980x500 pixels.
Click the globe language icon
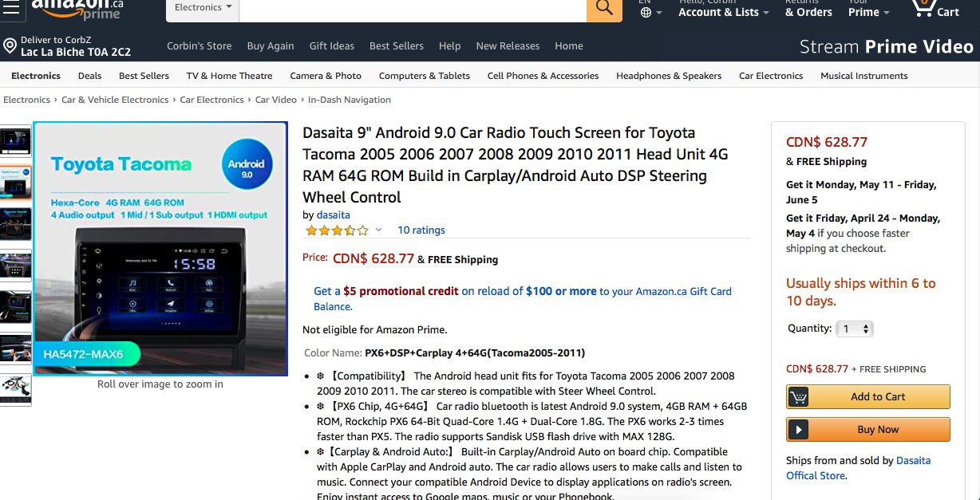click(646, 12)
